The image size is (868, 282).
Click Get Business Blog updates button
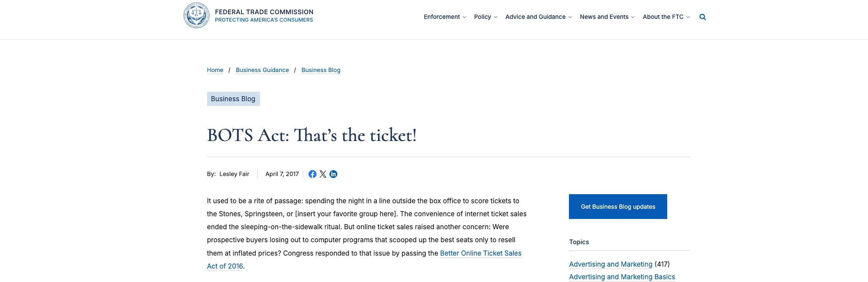click(618, 206)
